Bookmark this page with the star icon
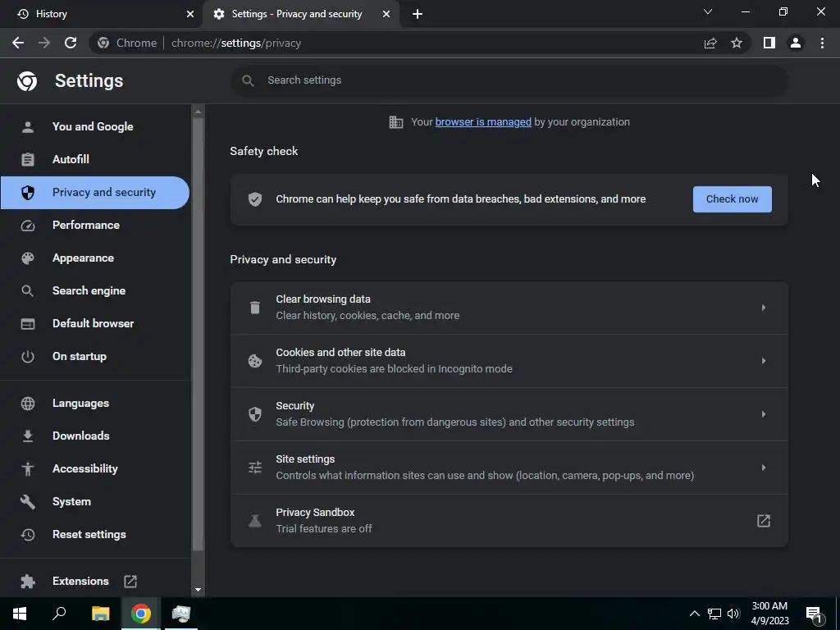 pos(737,43)
